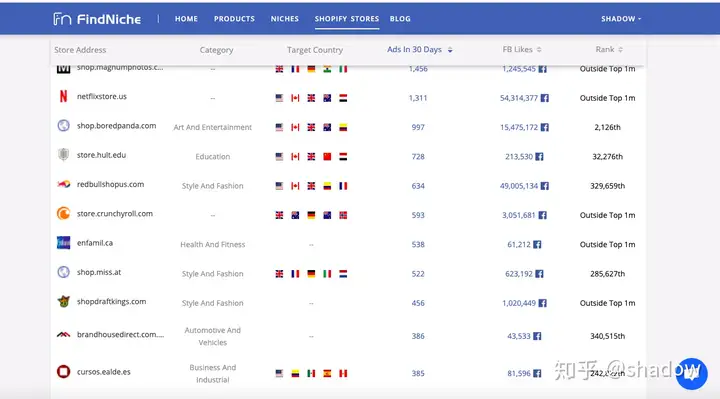This screenshot has height=399, width=720.
Task: Open Facebook icon in shop.miss.at row
Action: pos(539,274)
